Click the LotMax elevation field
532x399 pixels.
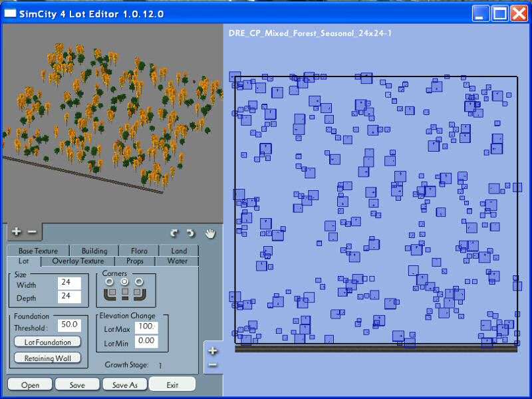(146, 327)
